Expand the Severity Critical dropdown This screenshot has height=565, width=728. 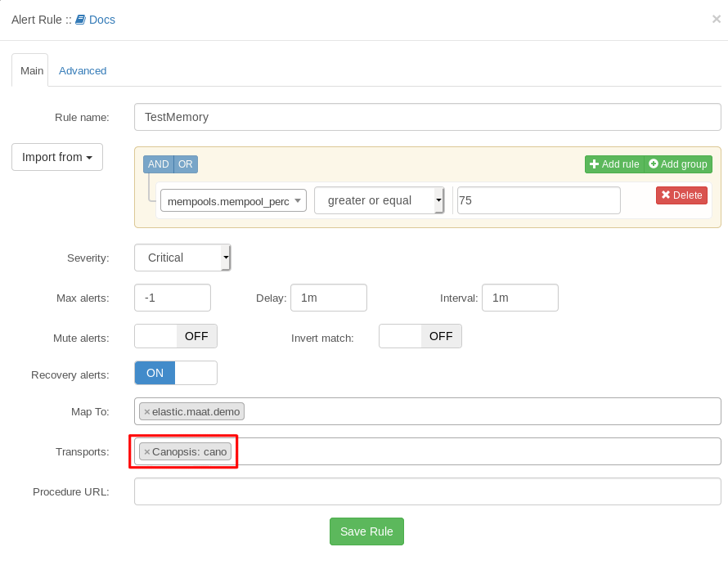pos(182,258)
